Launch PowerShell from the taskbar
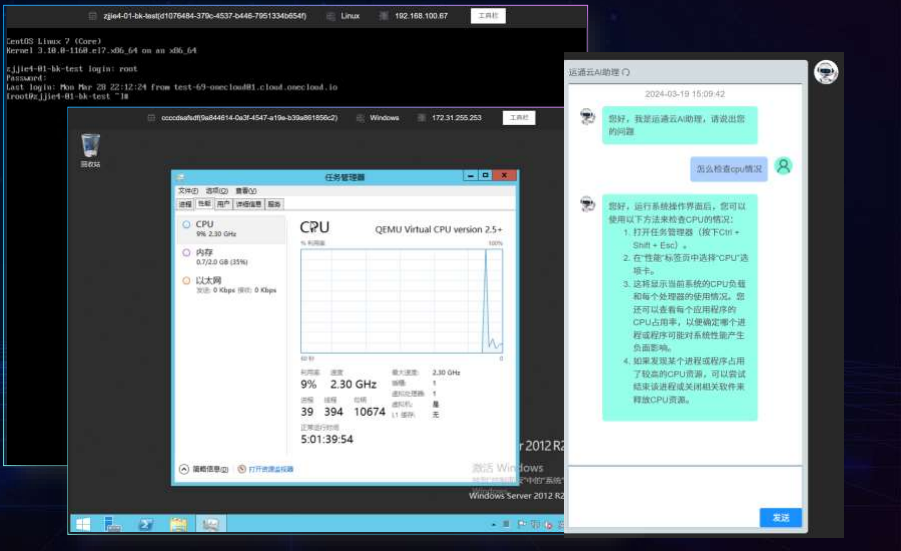Screen dimensions: 901x551 pyautogui.click(x=146, y=524)
